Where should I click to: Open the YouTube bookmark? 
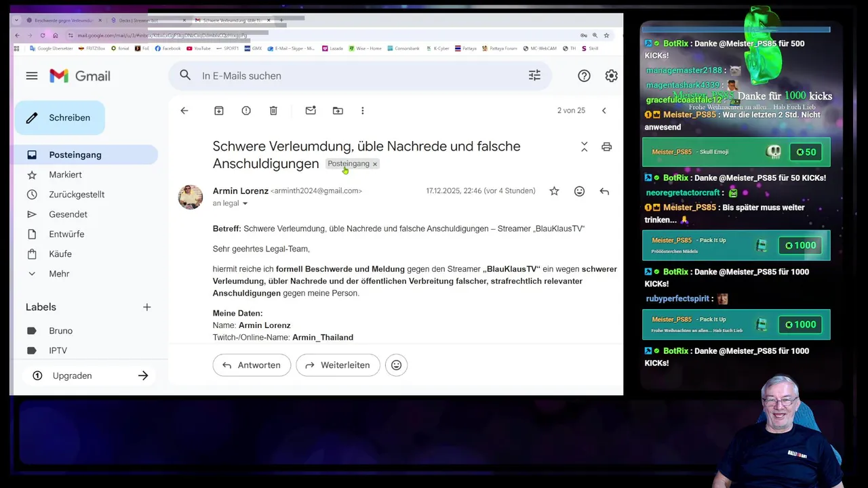pos(198,49)
